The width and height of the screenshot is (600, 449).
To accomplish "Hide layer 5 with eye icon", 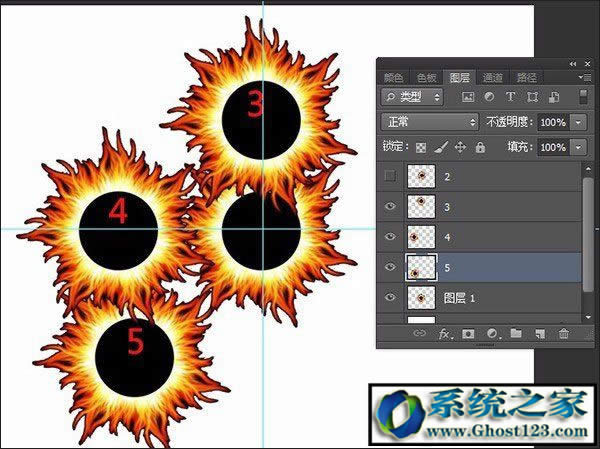I will coord(390,267).
